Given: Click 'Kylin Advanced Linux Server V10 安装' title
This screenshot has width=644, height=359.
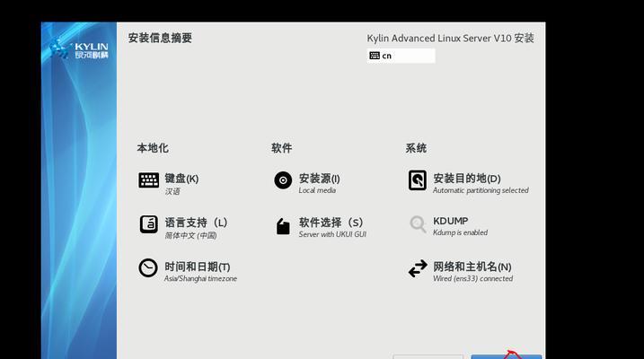Looking at the screenshot, I should tap(450, 39).
